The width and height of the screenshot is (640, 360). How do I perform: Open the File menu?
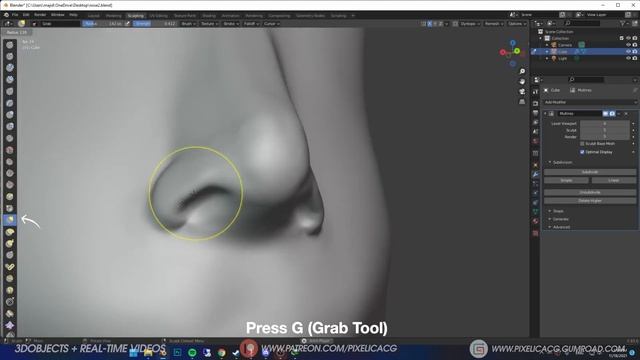(15, 15)
